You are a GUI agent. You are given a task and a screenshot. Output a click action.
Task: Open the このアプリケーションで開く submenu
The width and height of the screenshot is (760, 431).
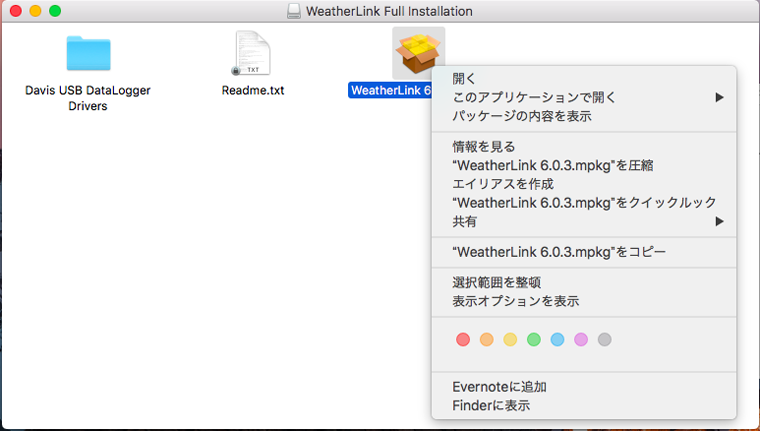click(584, 97)
